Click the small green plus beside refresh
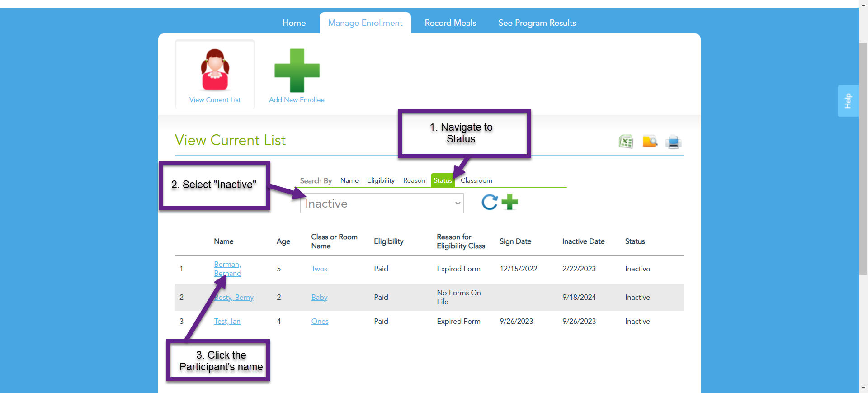Image resolution: width=868 pixels, height=393 pixels. [510, 202]
